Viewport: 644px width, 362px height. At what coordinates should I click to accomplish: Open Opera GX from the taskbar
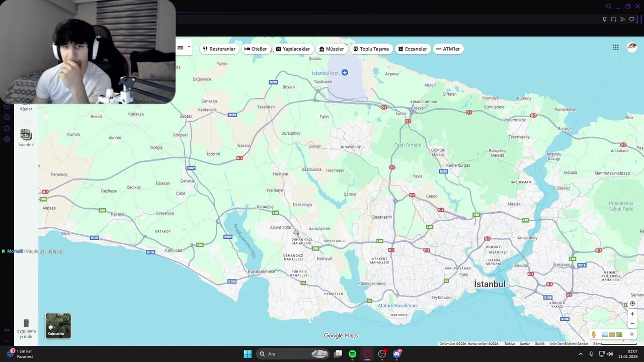367,354
